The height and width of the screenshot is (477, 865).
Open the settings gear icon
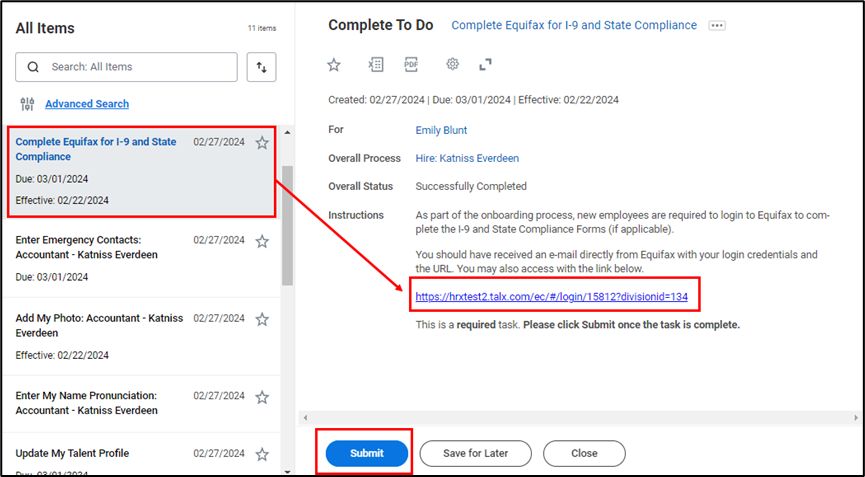coord(452,65)
